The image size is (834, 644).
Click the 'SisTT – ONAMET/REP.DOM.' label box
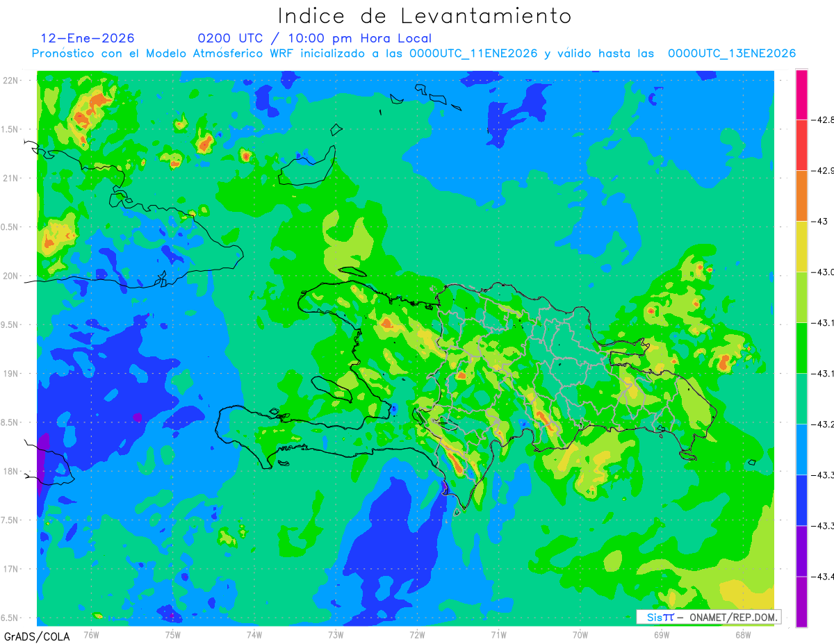point(708,617)
